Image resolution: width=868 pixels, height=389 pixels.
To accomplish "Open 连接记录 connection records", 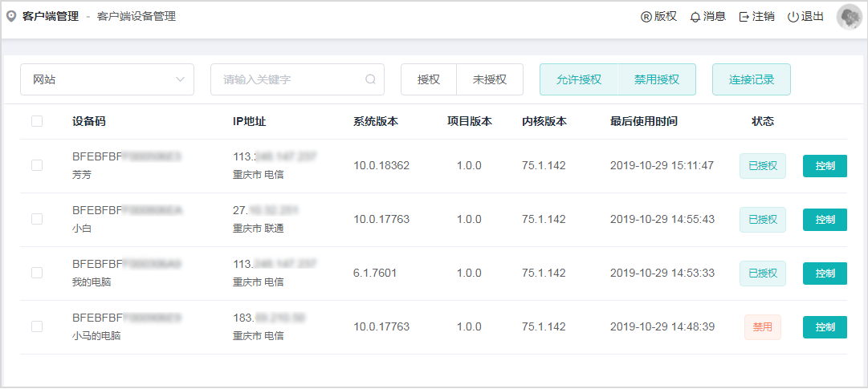I will (x=751, y=79).
